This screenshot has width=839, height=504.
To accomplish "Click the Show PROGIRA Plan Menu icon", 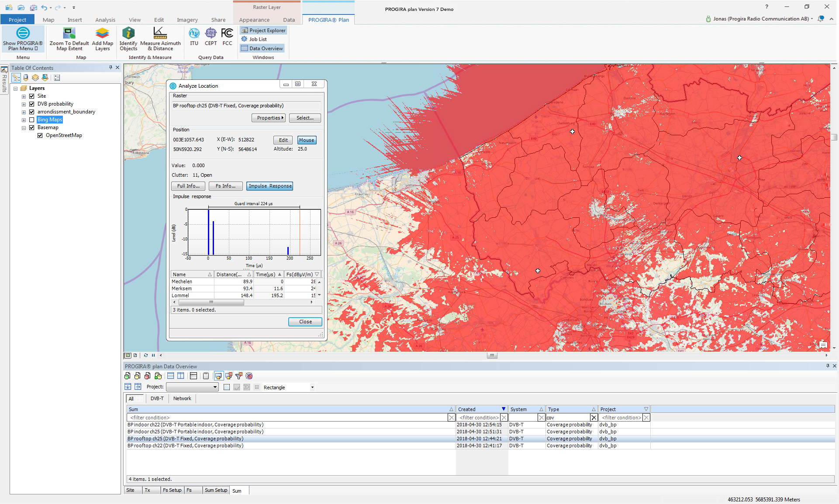I will (x=23, y=33).
